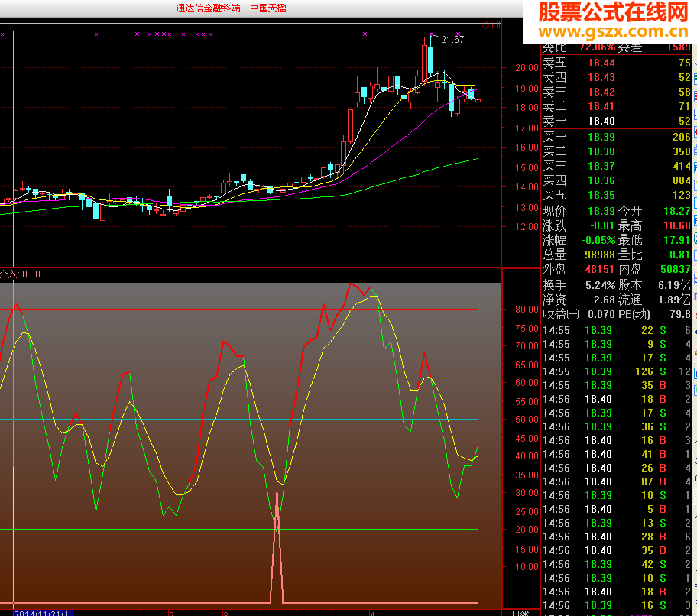Click the 内盘 50837 value
697x616 pixels.
(x=676, y=269)
